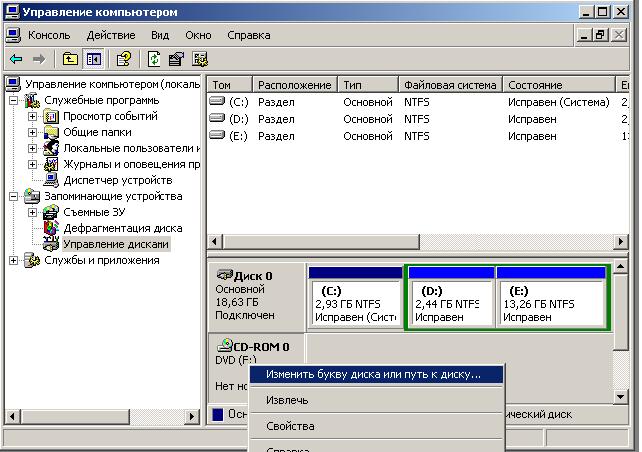Open the Help toolbar icon with question mark
Viewport: 642px width, 452px height.
(124, 59)
